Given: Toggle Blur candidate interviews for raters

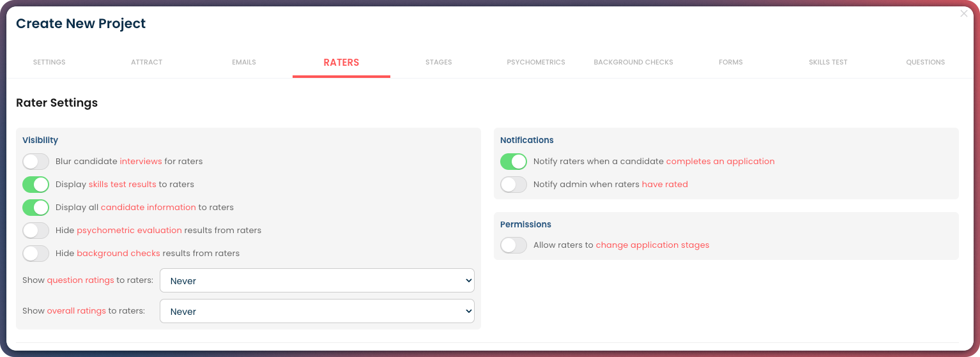Looking at the screenshot, I should tap(36, 162).
